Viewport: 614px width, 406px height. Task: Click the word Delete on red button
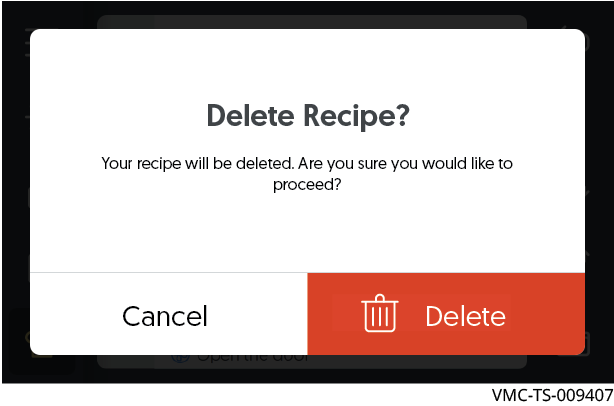pos(466,316)
